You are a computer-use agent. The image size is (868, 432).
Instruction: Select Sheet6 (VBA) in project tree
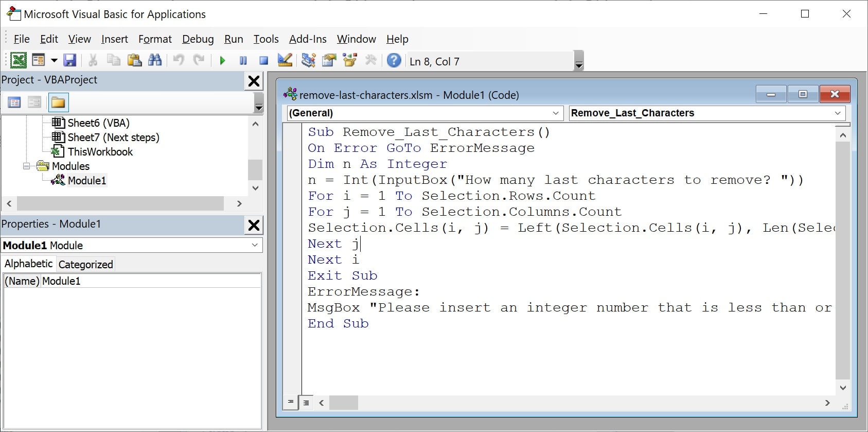pyautogui.click(x=98, y=123)
